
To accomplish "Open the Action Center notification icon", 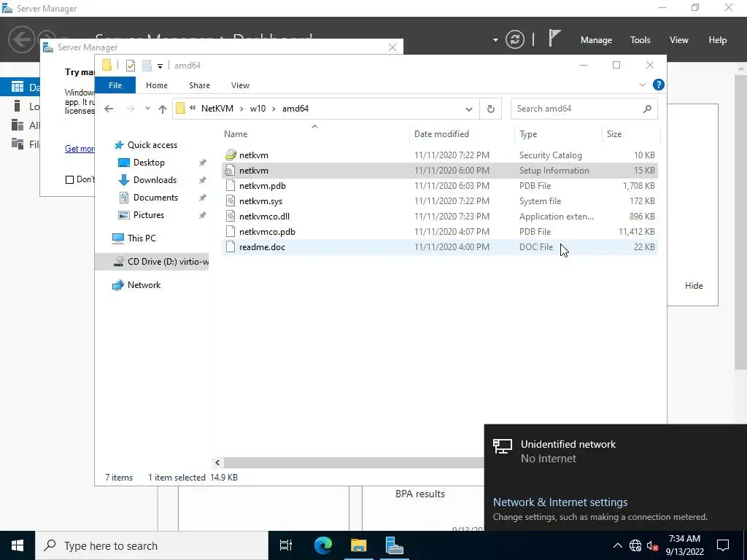I will click(x=723, y=545).
